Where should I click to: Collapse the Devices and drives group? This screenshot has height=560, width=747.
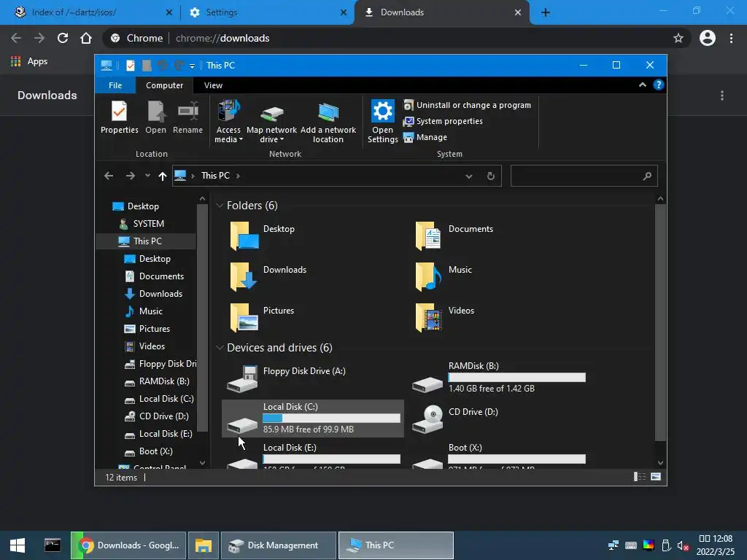(x=220, y=348)
